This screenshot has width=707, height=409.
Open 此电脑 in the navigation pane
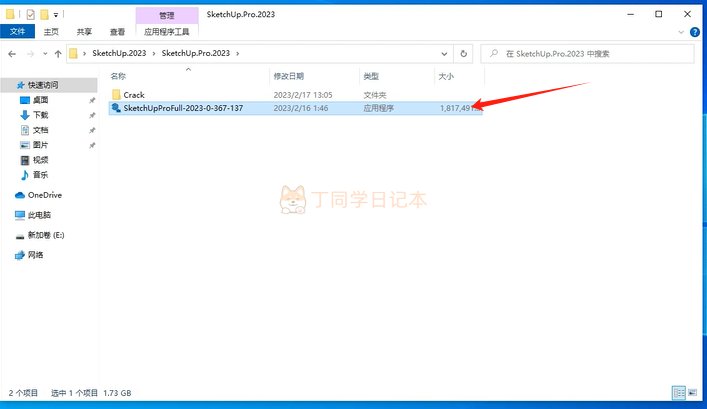(x=39, y=215)
